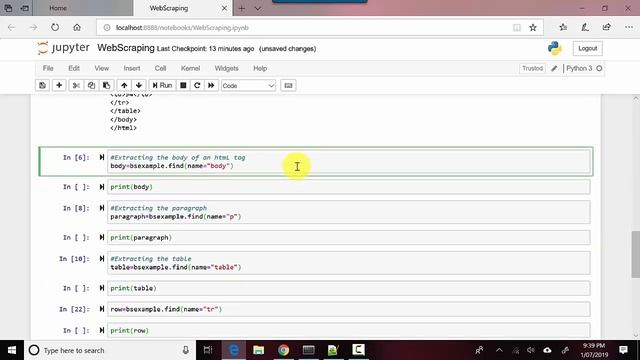The image size is (640, 360).
Task: Open the Help menu
Action: (260, 68)
